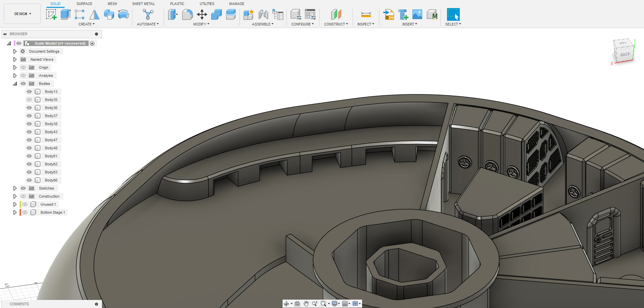Select the Press Pull tool
This screenshot has width=644, height=308.
(x=173, y=14)
